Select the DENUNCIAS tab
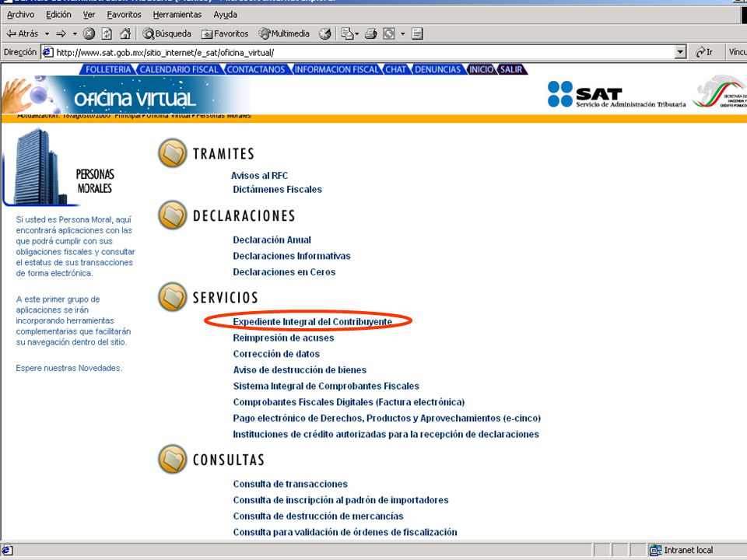 [438, 69]
